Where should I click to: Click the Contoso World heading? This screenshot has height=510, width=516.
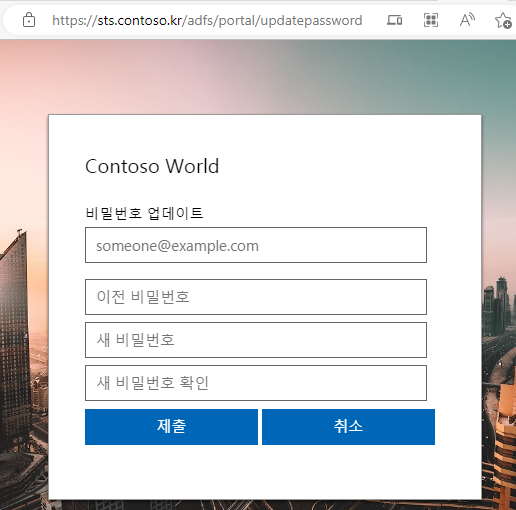pyautogui.click(x=152, y=166)
